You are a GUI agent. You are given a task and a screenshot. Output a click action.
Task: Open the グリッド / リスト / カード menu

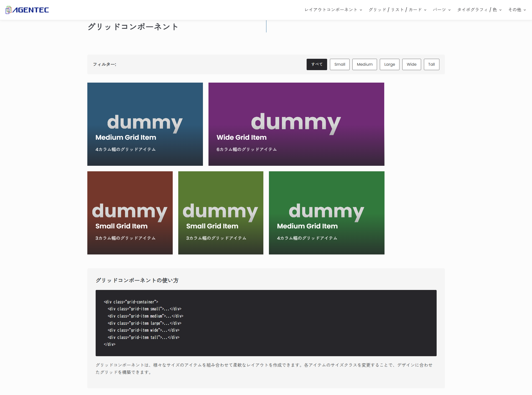[397, 10]
